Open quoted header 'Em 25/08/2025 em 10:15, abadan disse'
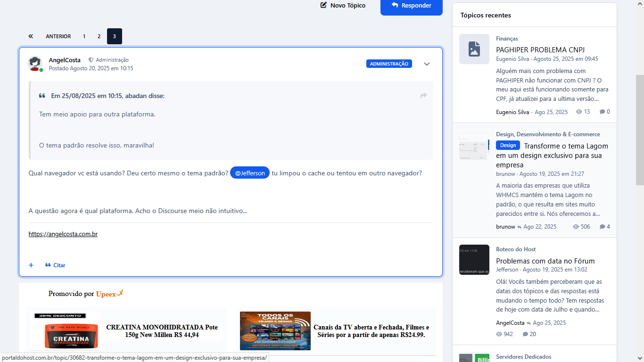644x362 pixels. coord(107,96)
